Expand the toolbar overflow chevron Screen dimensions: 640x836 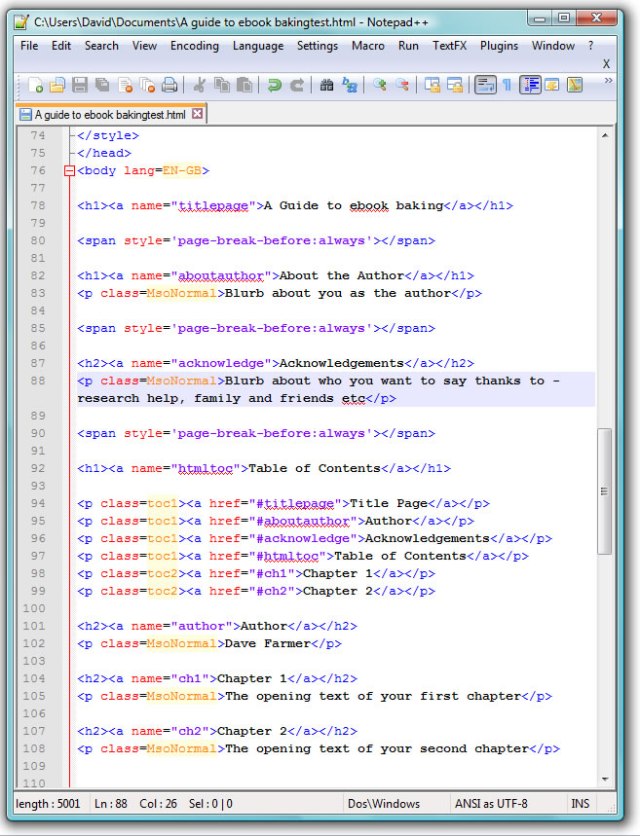click(x=607, y=82)
